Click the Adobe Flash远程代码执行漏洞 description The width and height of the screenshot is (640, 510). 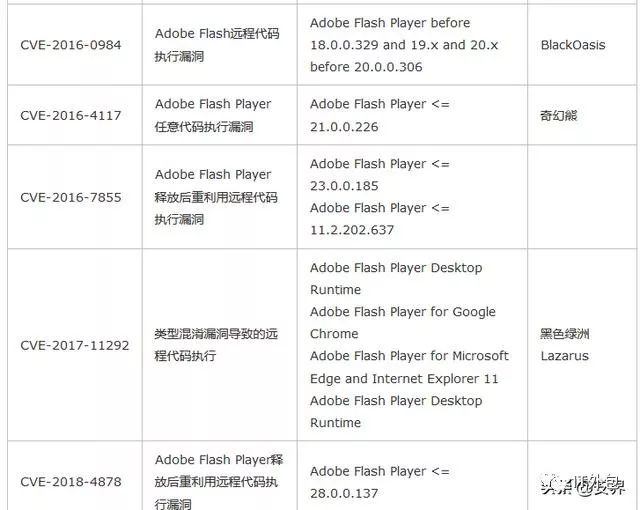[x=217, y=45]
